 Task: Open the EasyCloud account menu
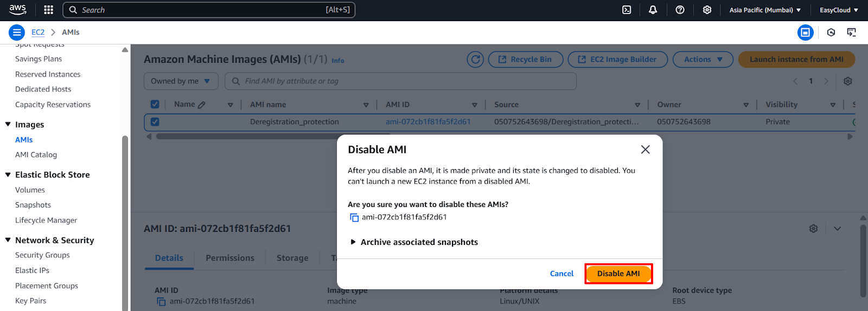coord(839,10)
